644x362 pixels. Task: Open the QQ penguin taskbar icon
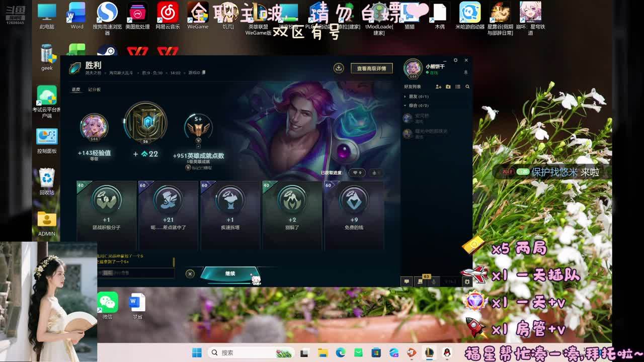coord(447,352)
